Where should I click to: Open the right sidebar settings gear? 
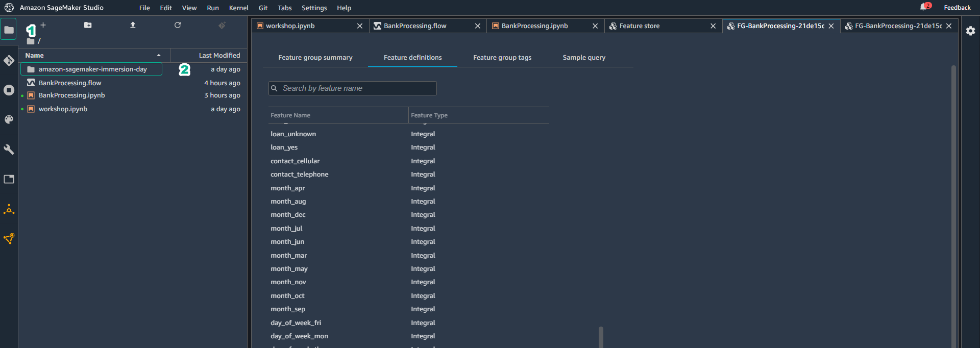[x=970, y=31]
